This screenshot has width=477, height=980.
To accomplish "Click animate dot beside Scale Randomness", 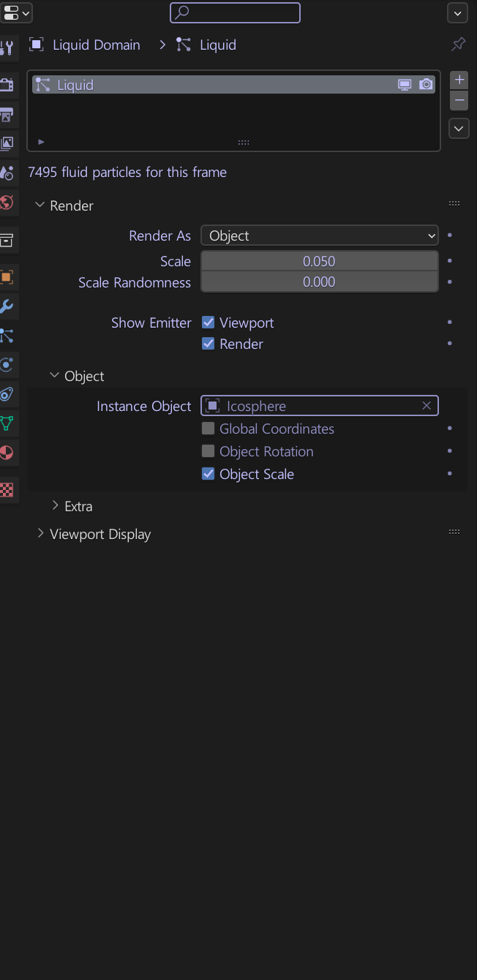I will (449, 282).
